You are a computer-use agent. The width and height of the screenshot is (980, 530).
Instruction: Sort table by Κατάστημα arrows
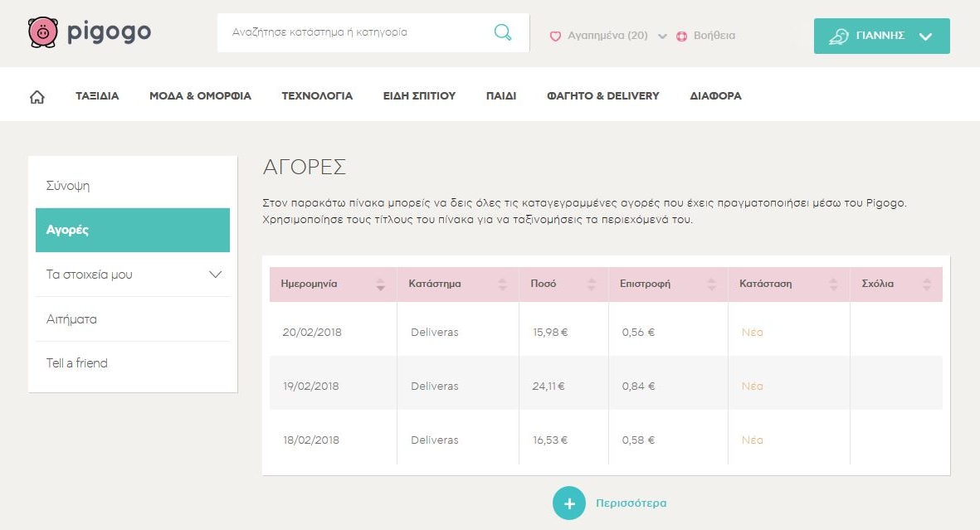pyautogui.click(x=503, y=285)
